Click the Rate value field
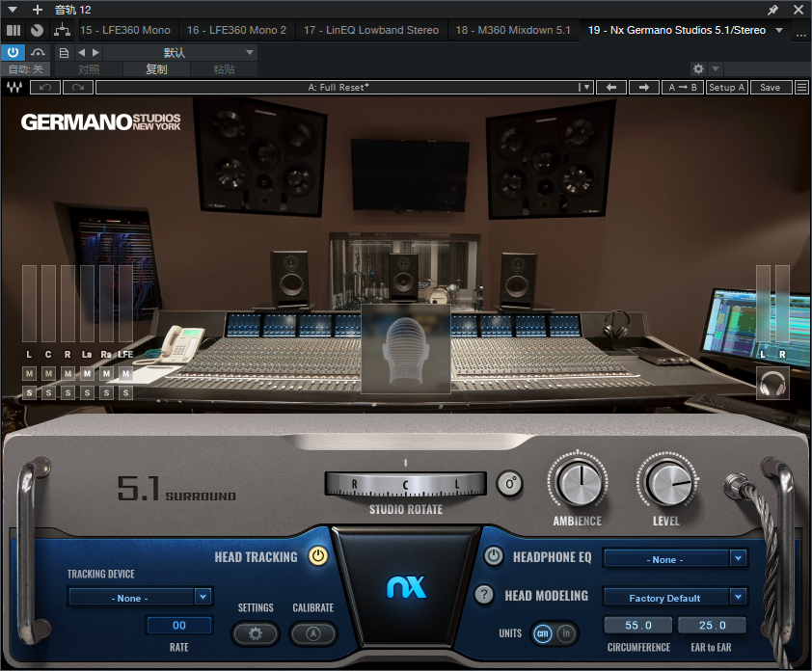The height and width of the screenshot is (671, 812). tap(179, 625)
